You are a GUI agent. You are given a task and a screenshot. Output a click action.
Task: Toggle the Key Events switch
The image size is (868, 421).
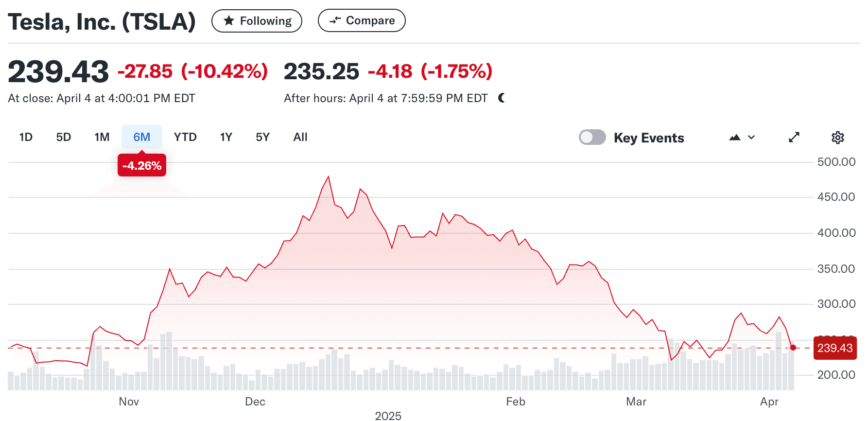[x=592, y=138]
